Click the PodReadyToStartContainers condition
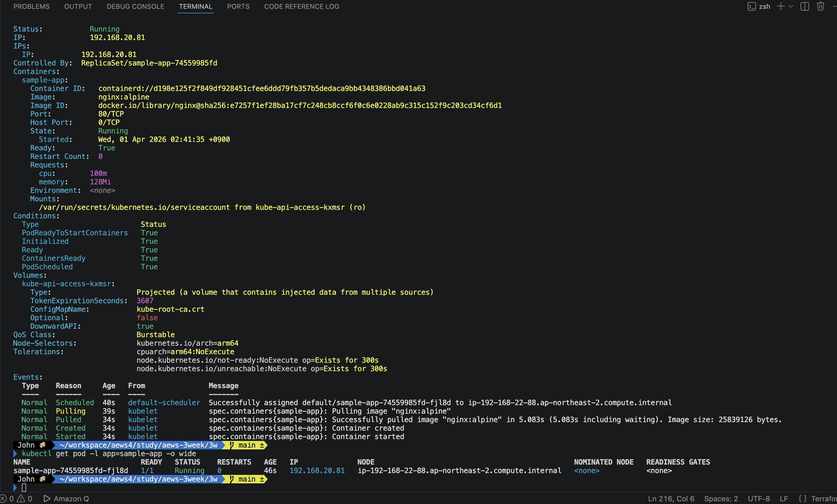The height and width of the screenshot is (504, 837). (75, 233)
